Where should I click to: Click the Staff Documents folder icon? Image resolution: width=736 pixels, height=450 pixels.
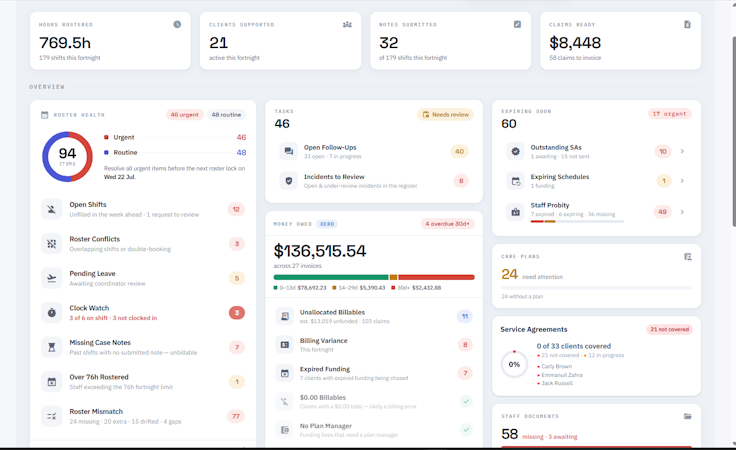point(688,416)
